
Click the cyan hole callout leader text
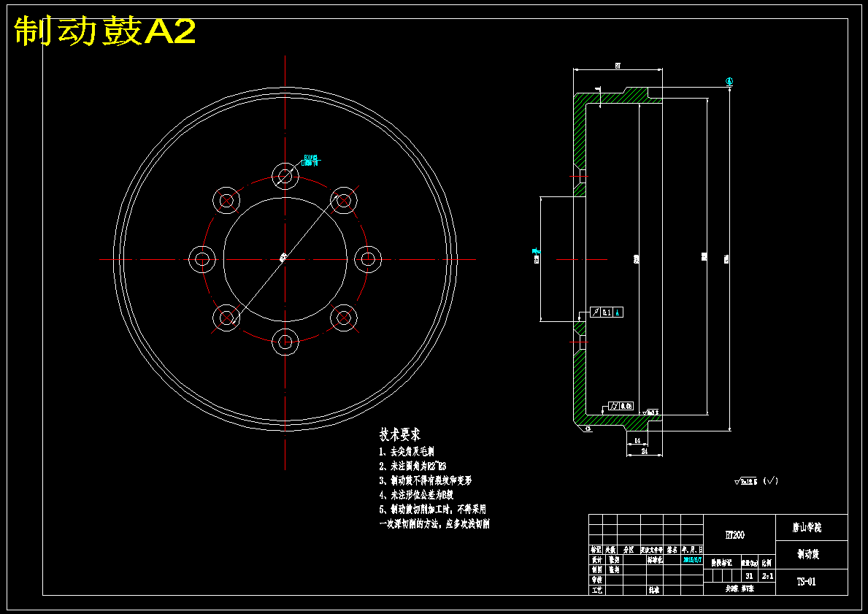pos(310,160)
